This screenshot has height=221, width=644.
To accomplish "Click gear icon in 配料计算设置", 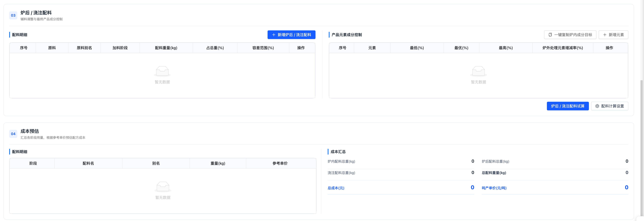I will (597, 106).
